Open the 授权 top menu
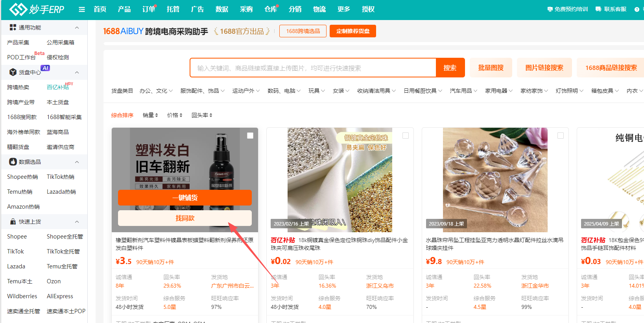 click(368, 9)
